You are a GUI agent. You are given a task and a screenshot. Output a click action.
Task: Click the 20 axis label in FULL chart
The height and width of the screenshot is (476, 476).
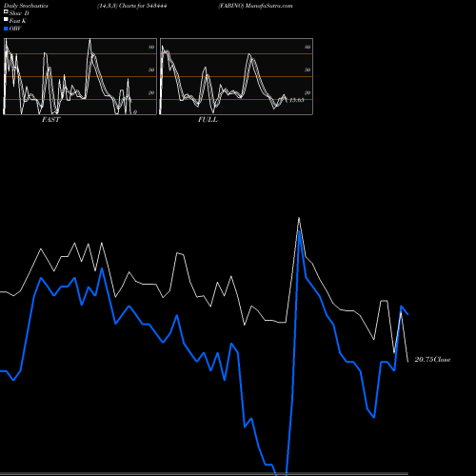pos(307,92)
